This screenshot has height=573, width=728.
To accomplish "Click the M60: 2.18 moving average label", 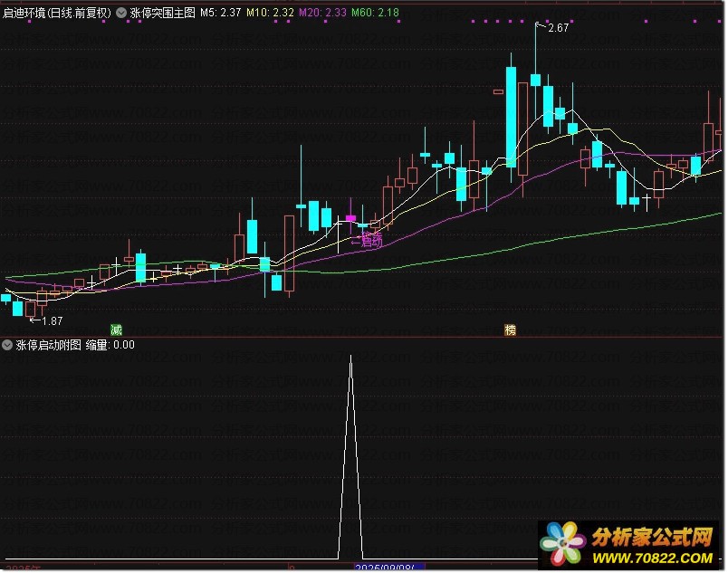I will [375, 13].
